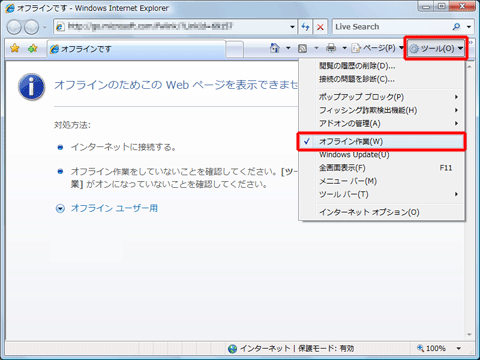Screen dimensions: 480x360
Task: Click the RSS feeds icon
Action: (x=303, y=49)
